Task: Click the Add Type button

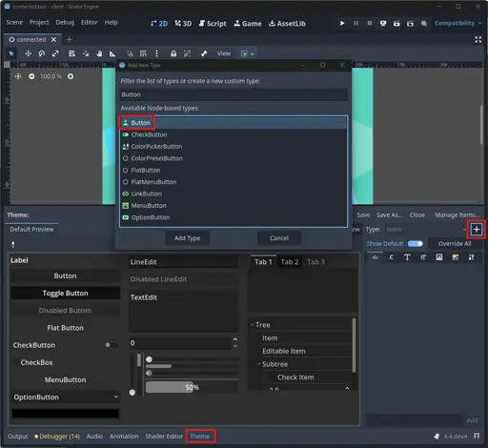Action: (187, 238)
